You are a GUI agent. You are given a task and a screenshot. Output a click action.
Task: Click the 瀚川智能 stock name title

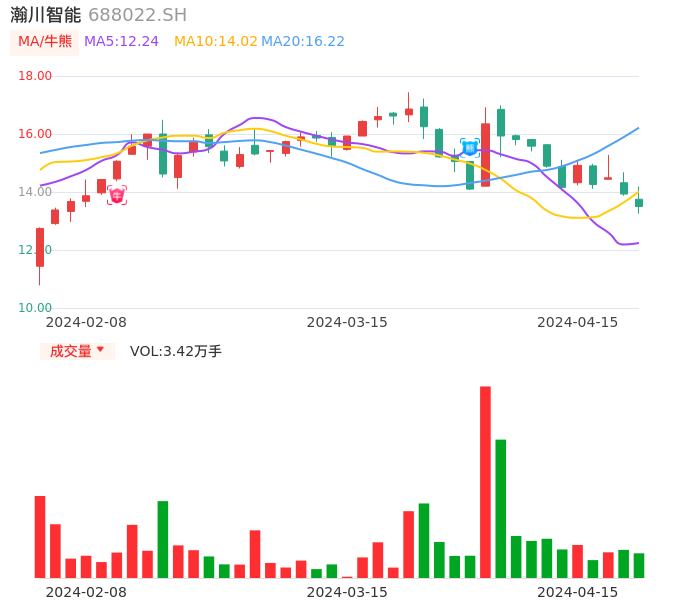point(46,15)
